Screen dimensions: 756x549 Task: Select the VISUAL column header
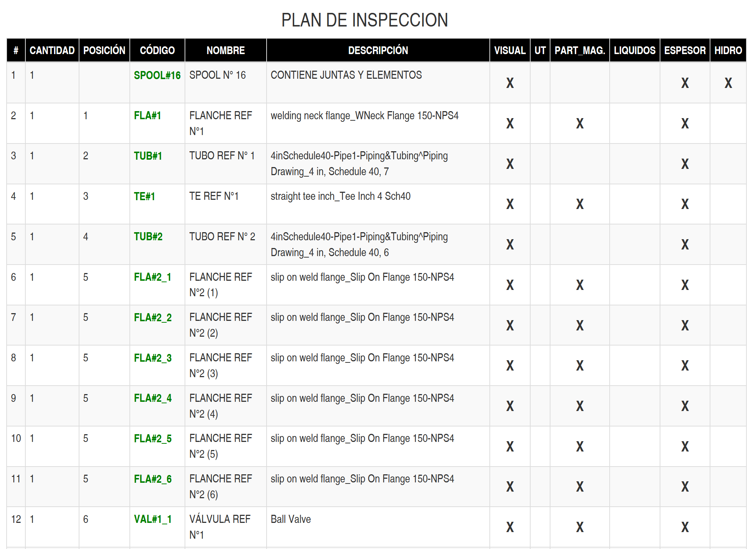pos(510,50)
